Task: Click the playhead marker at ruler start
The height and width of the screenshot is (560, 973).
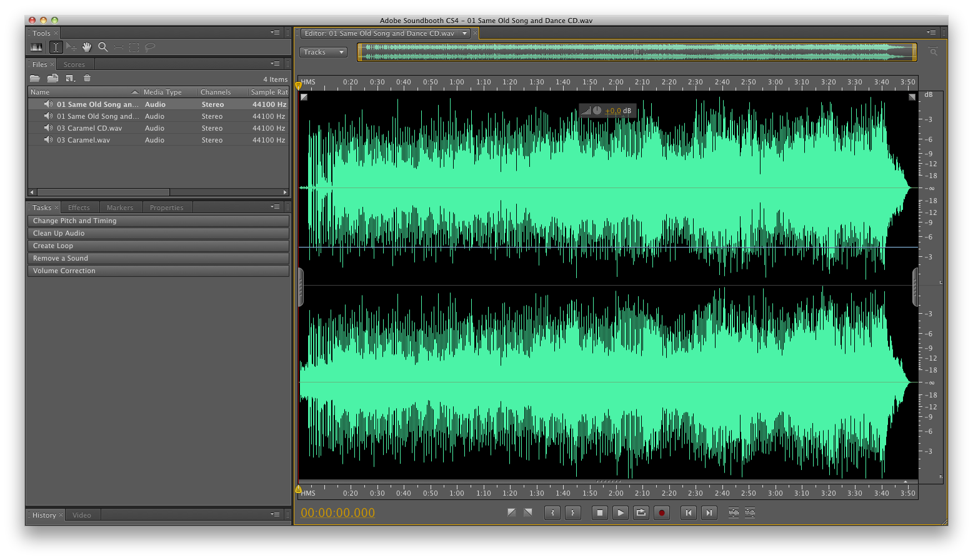Action: pos(298,85)
